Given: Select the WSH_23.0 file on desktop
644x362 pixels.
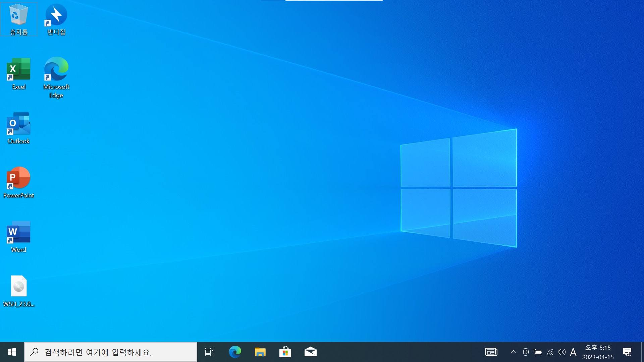Looking at the screenshot, I should click(x=19, y=291).
